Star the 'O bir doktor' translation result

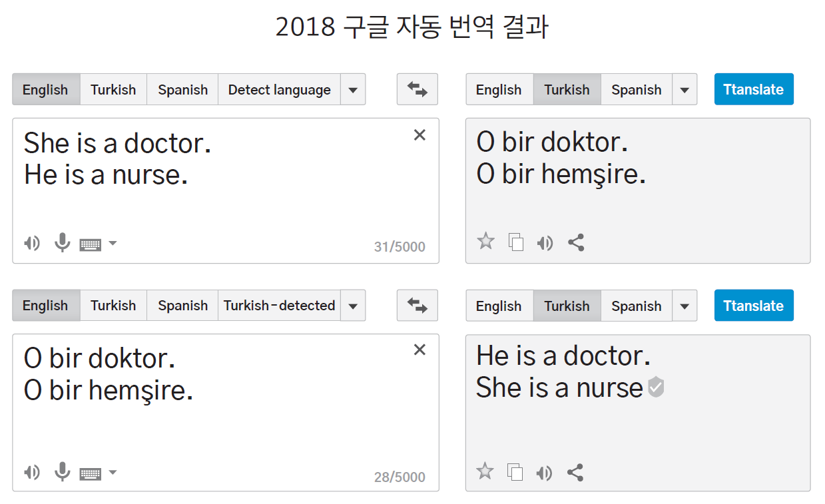tap(486, 241)
